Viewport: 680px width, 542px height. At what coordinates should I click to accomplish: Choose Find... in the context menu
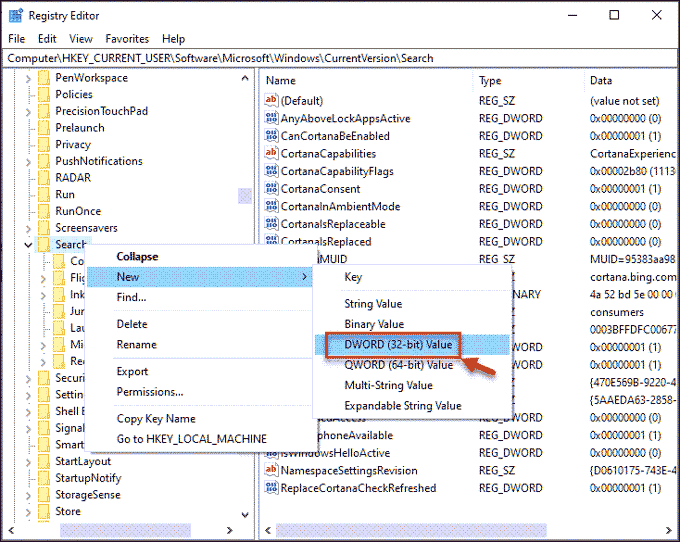[x=199, y=297]
